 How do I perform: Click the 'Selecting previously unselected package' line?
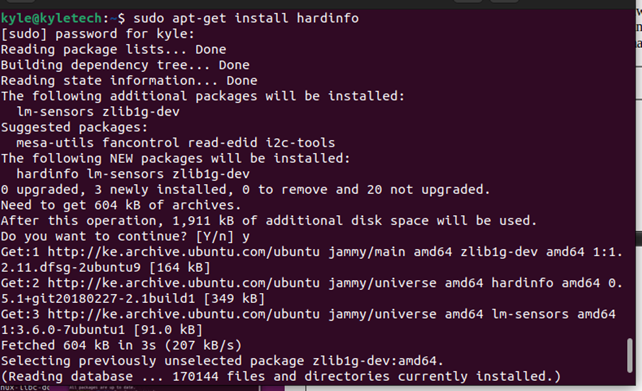(222, 361)
